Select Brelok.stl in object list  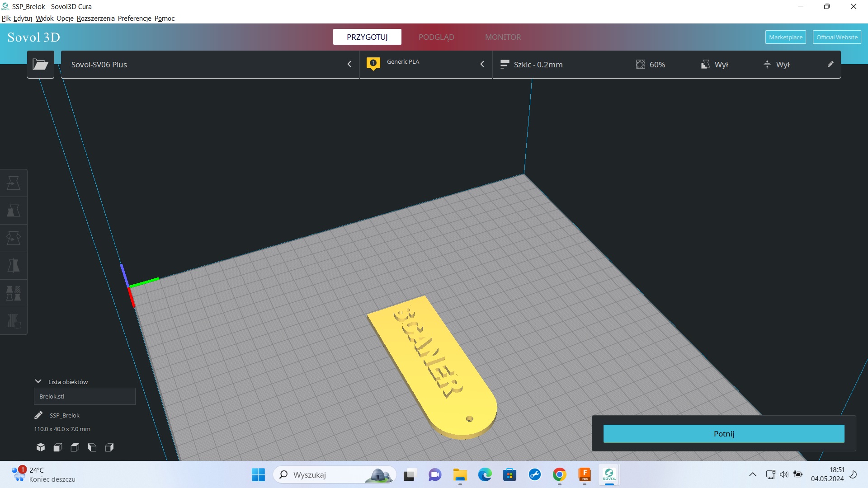(85, 396)
